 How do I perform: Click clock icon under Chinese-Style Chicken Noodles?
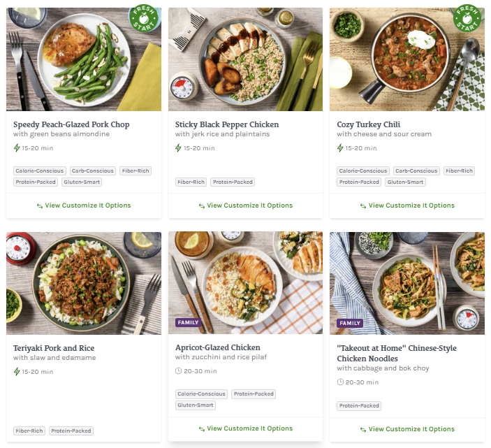(x=341, y=382)
